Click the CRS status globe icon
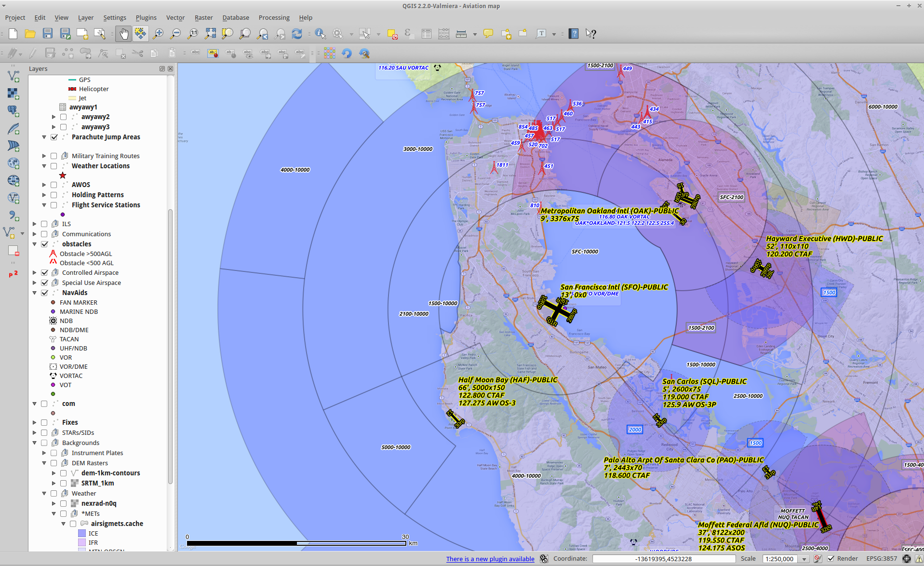 coord(907,559)
